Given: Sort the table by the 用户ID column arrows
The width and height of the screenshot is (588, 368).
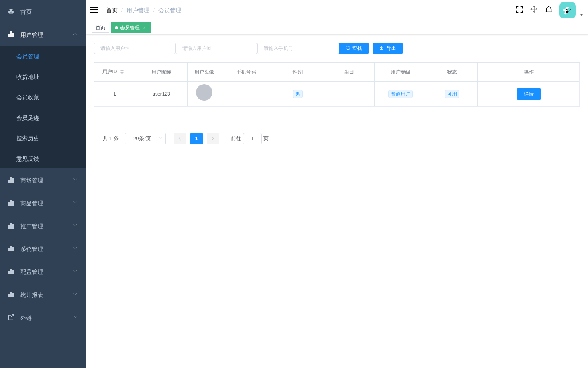Looking at the screenshot, I should (x=122, y=72).
